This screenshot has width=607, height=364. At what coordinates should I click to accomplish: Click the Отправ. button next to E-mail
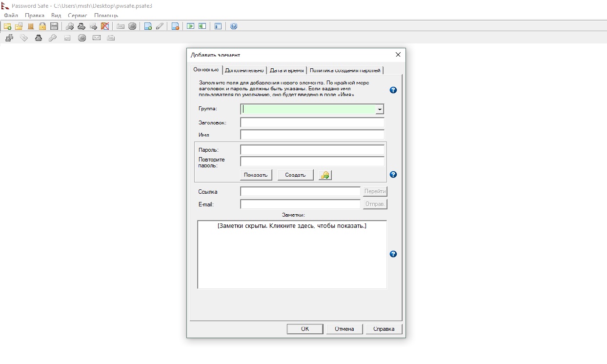click(375, 204)
